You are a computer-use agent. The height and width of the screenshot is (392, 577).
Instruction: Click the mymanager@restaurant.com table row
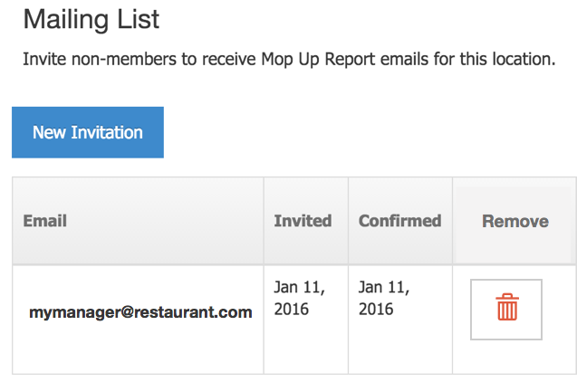click(294, 320)
